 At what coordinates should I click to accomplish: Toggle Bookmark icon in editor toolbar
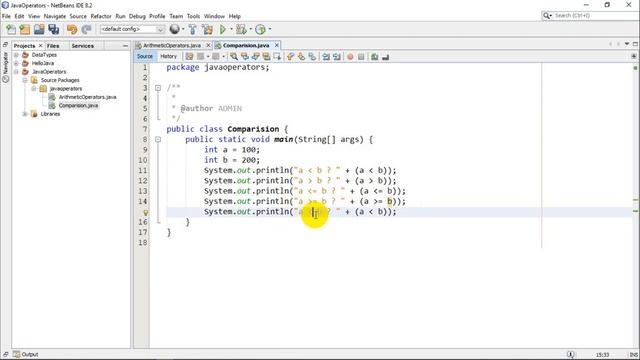(312, 57)
